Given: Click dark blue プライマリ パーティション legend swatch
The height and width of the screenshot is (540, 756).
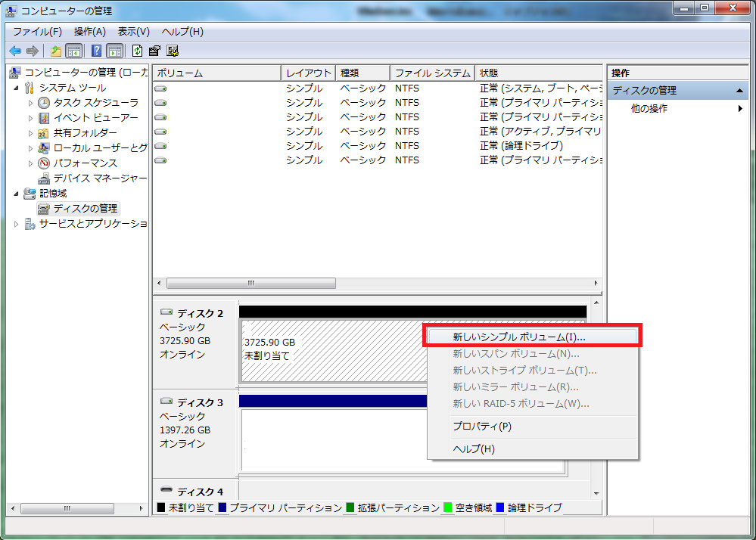Looking at the screenshot, I should 222,507.
